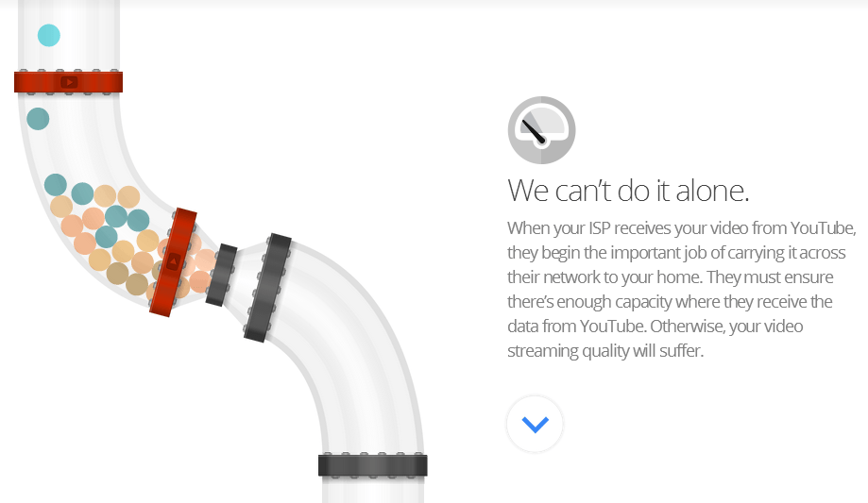Click the "We can't do it alone." heading
This screenshot has height=503, width=868.
pos(628,191)
